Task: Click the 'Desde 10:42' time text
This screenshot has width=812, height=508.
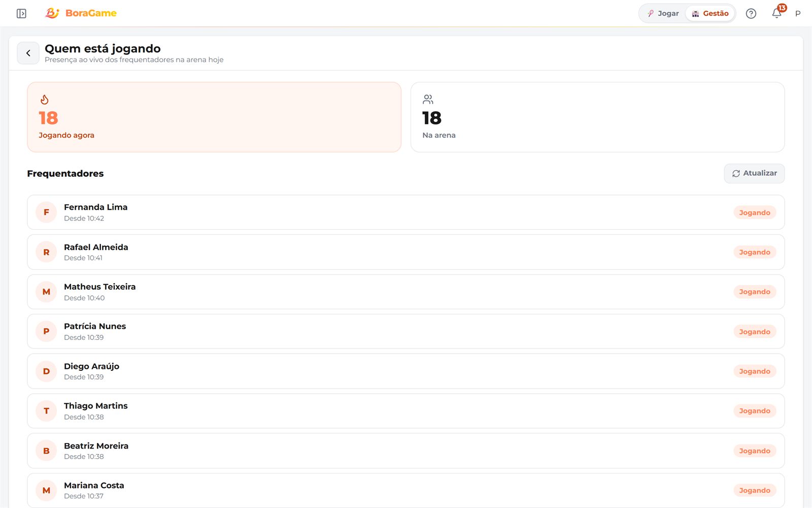Action: [84, 218]
